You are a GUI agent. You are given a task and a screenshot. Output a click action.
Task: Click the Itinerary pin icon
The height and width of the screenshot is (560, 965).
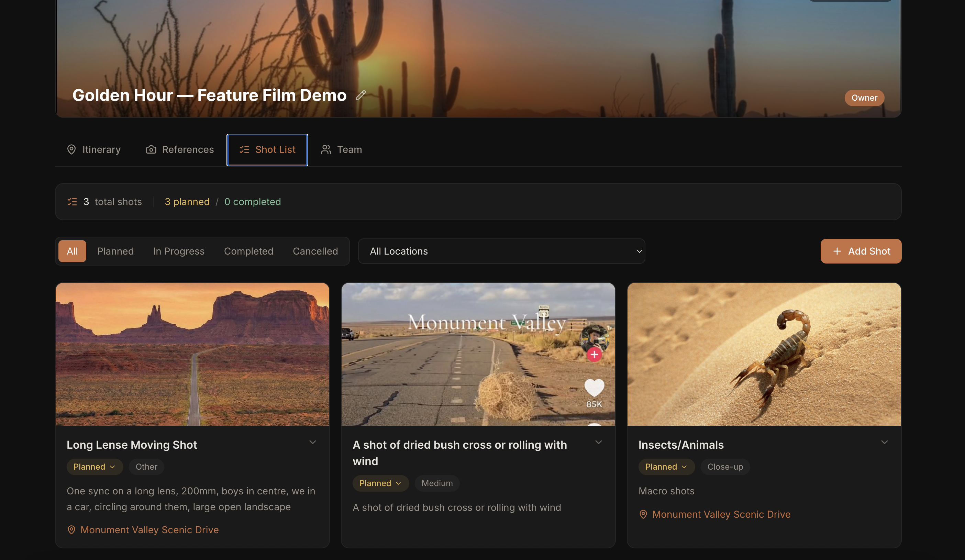(72, 150)
